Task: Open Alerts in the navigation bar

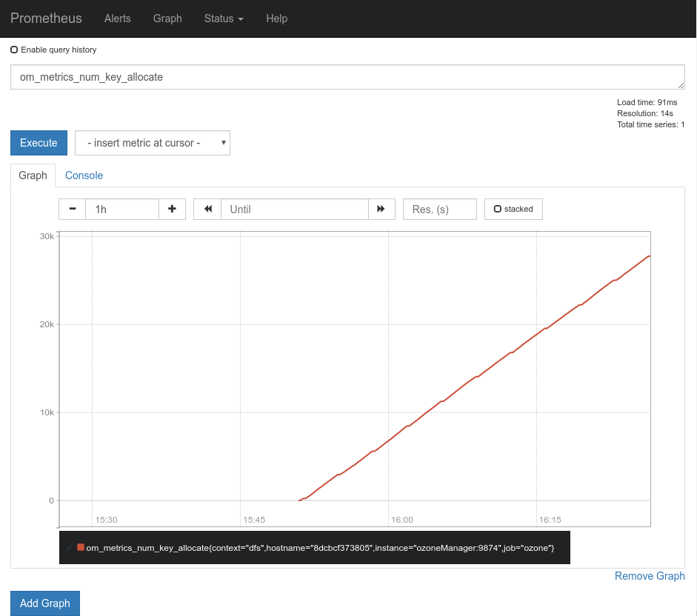Action: pos(117,19)
